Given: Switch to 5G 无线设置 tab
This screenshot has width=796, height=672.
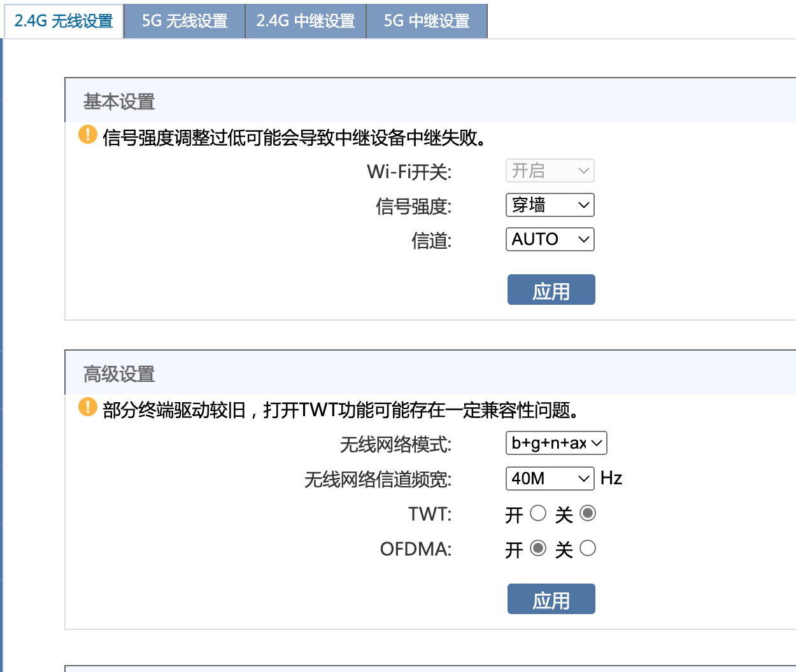Looking at the screenshot, I should click(x=185, y=21).
